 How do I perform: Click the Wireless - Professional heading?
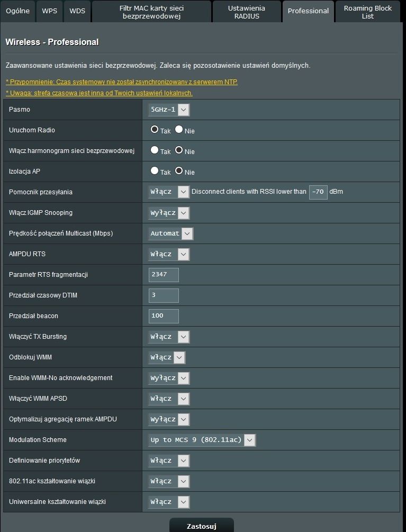tap(52, 42)
